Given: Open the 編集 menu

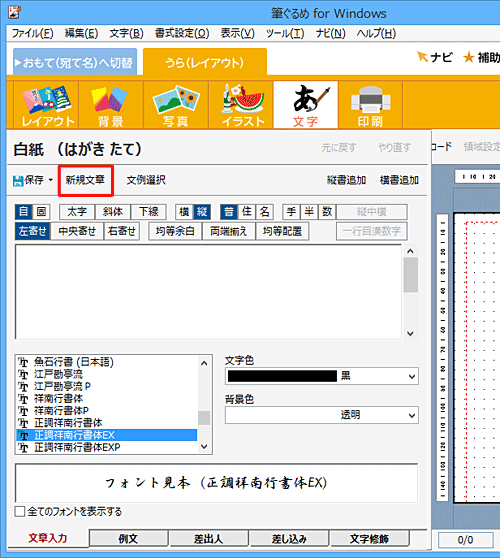Looking at the screenshot, I should tap(81, 33).
